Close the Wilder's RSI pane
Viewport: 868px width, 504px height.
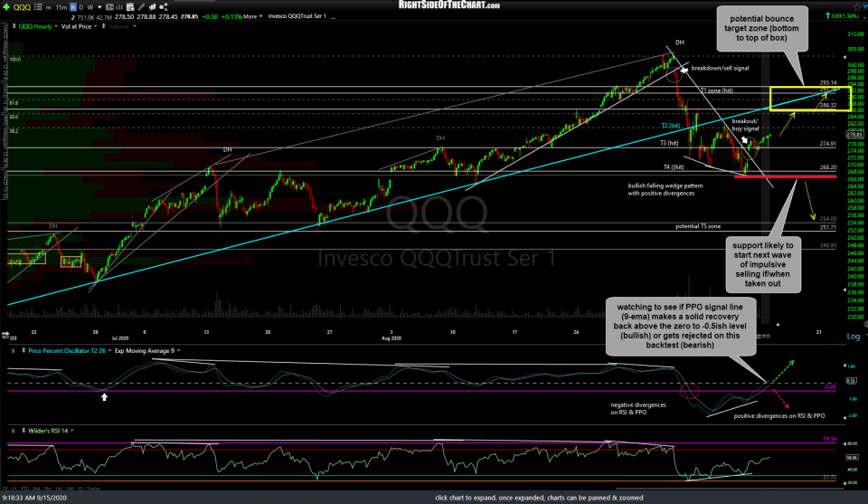coord(13,431)
